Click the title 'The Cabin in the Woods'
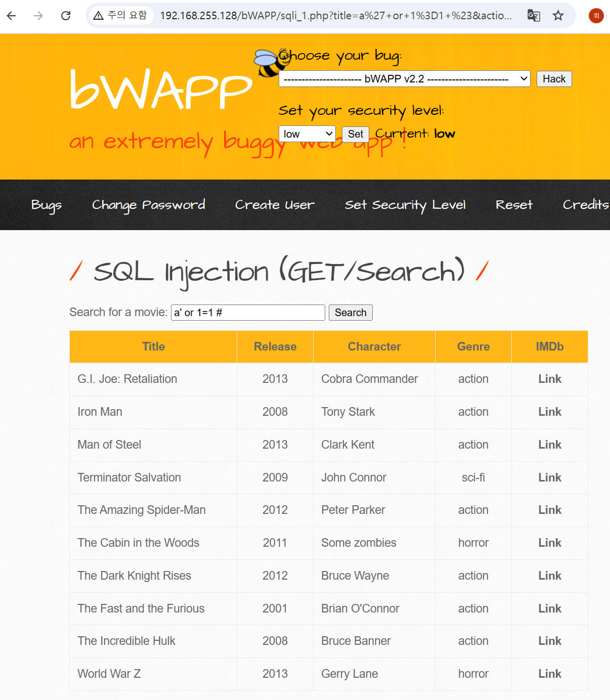Screen dimensions: 610x700 coord(139,543)
